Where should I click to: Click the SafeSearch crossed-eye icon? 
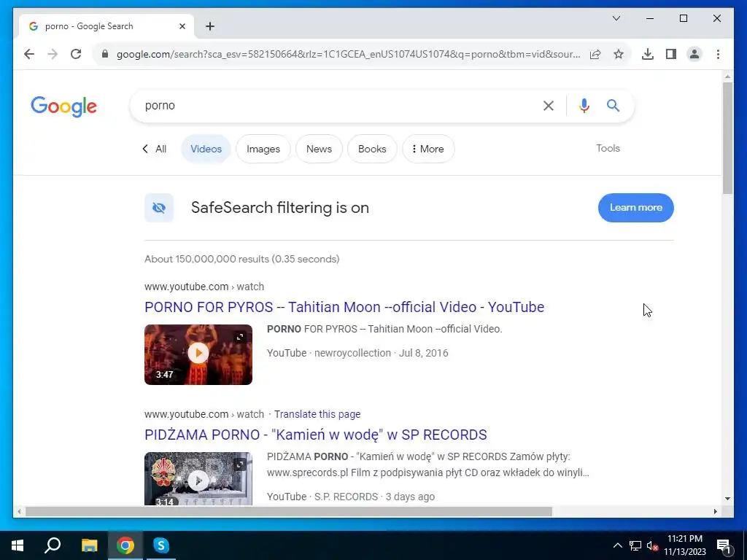tap(158, 208)
